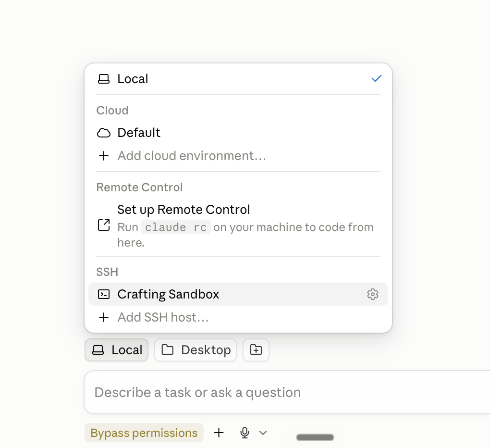Click the microphone dictation icon
The width and height of the screenshot is (490, 448).
tap(245, 433)
